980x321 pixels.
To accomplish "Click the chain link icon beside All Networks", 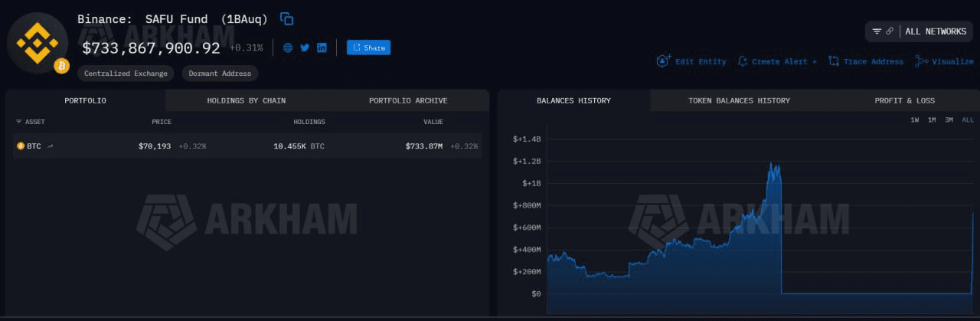I will 890,31.
